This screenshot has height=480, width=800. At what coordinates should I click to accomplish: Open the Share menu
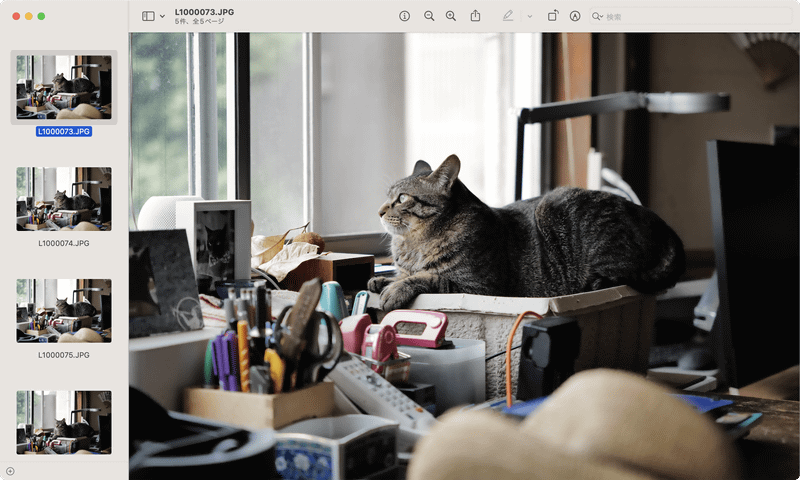[x=475, y=16]
